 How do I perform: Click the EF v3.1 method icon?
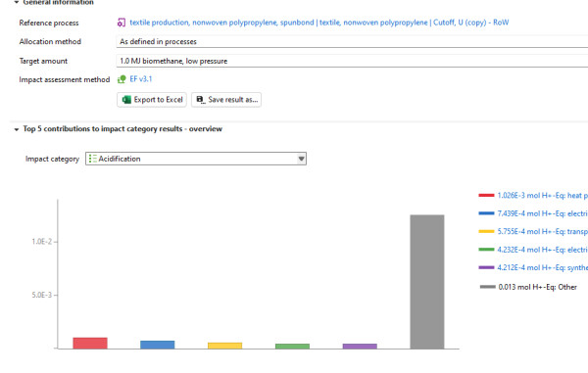[122, 79]
